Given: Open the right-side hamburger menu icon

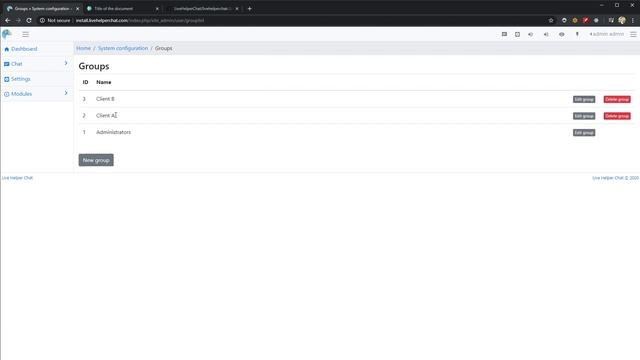Looking at the screenshot, I should click(633, 34).
